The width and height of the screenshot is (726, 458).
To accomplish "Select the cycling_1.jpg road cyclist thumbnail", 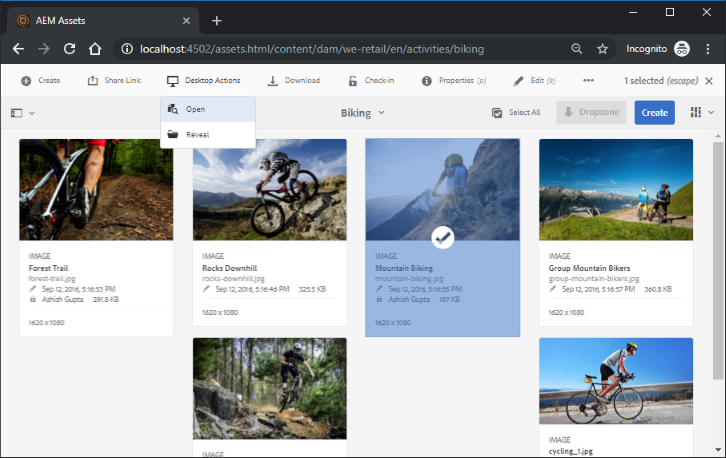I will coord(616,381).
